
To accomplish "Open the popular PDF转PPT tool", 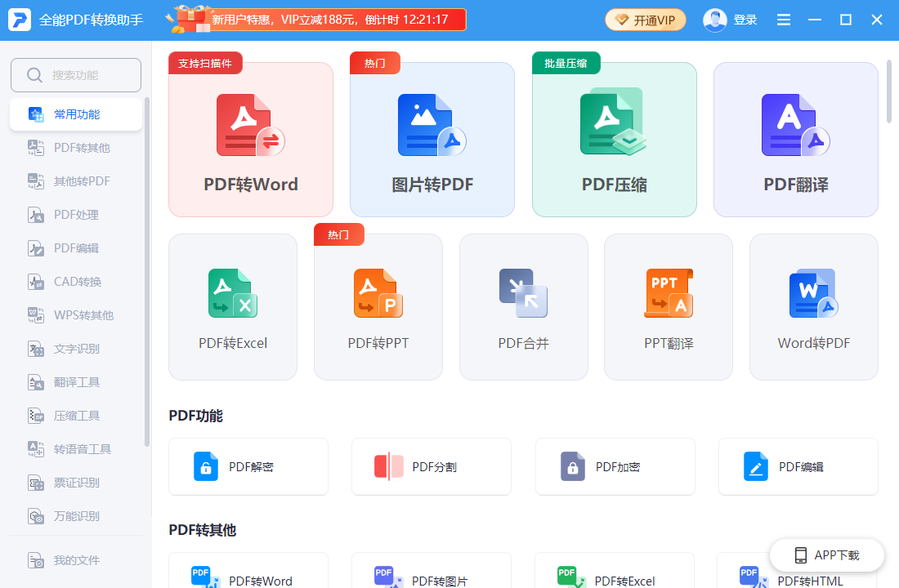I will 378,307.
